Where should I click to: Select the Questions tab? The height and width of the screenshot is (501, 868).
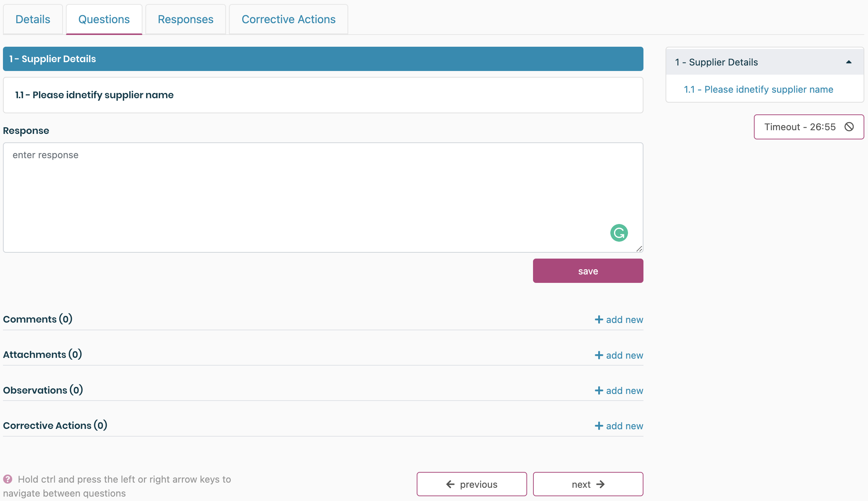coord(104,19)
